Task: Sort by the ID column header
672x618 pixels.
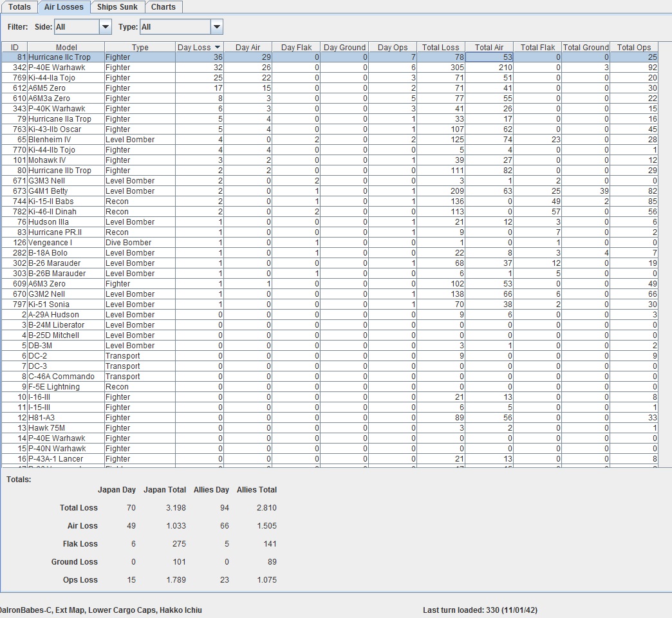Action: [15, 47]
